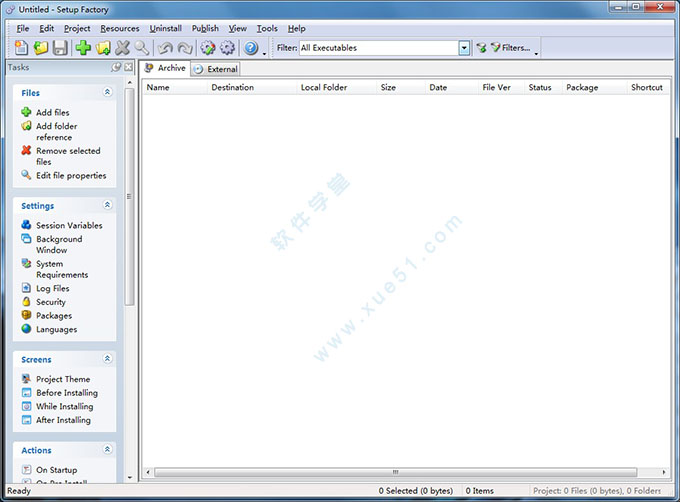Close the Tasks pane
680x502 pixels.
128,67
